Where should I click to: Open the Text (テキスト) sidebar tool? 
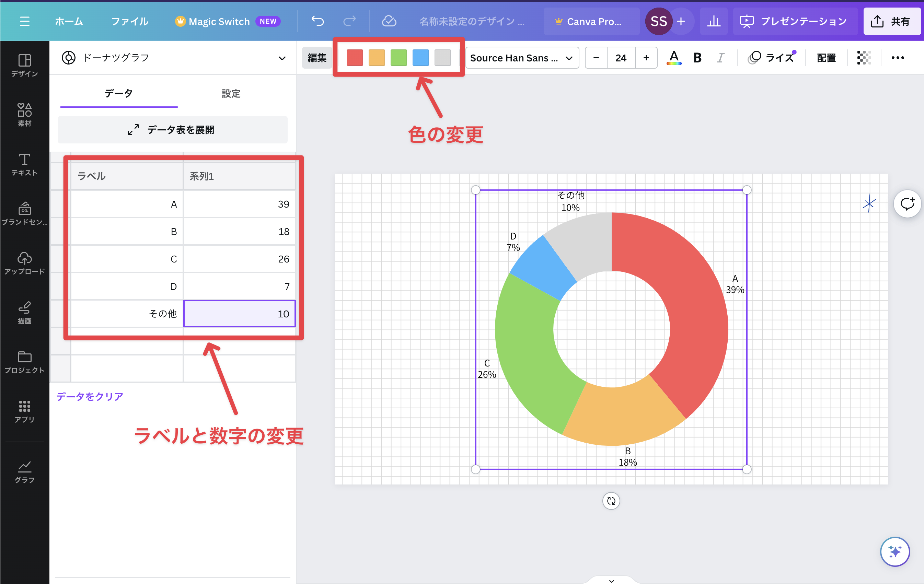pyautogui.click(x=25, y=164)
